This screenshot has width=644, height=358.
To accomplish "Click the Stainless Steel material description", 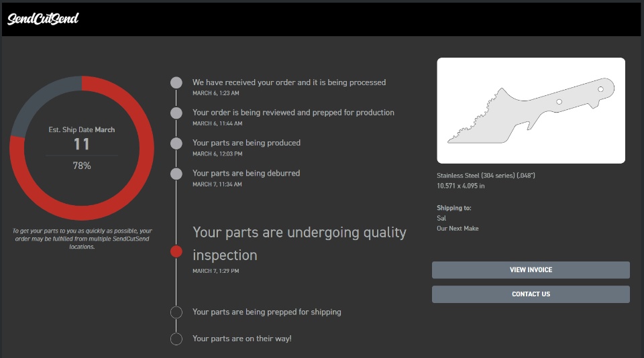I will coord(486,176).
